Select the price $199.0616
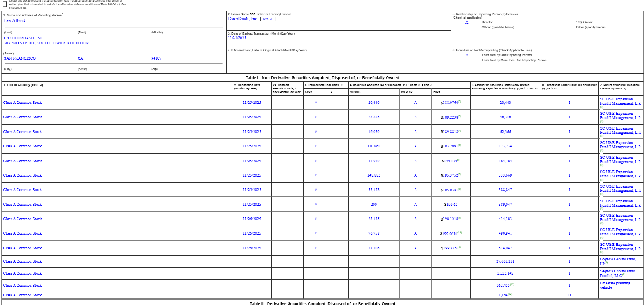 click(x=449, y=233)
